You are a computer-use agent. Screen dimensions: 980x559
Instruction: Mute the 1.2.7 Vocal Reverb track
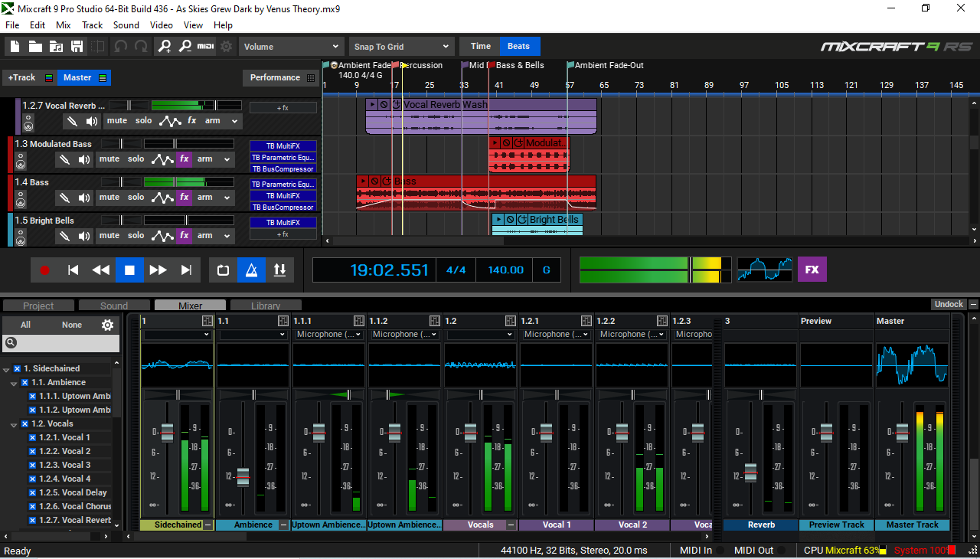point(117,121)
